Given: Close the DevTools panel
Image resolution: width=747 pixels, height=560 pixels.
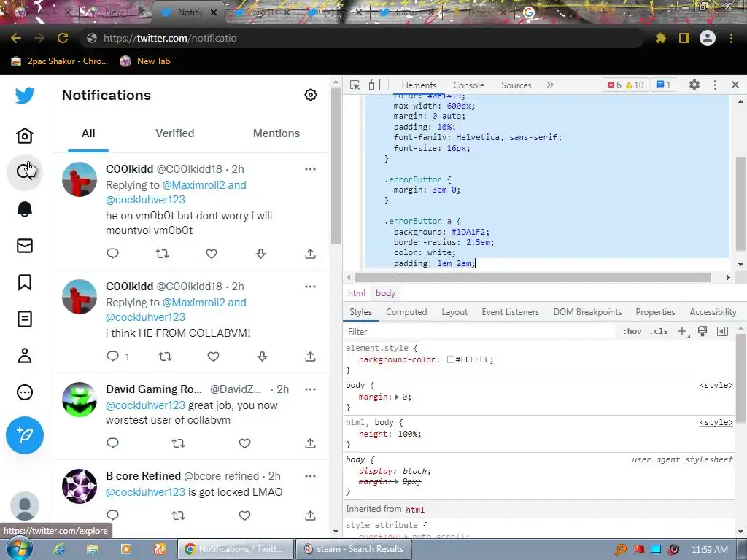Looking at the screenshot, I should pyautogui.click(x=735, y=85).
